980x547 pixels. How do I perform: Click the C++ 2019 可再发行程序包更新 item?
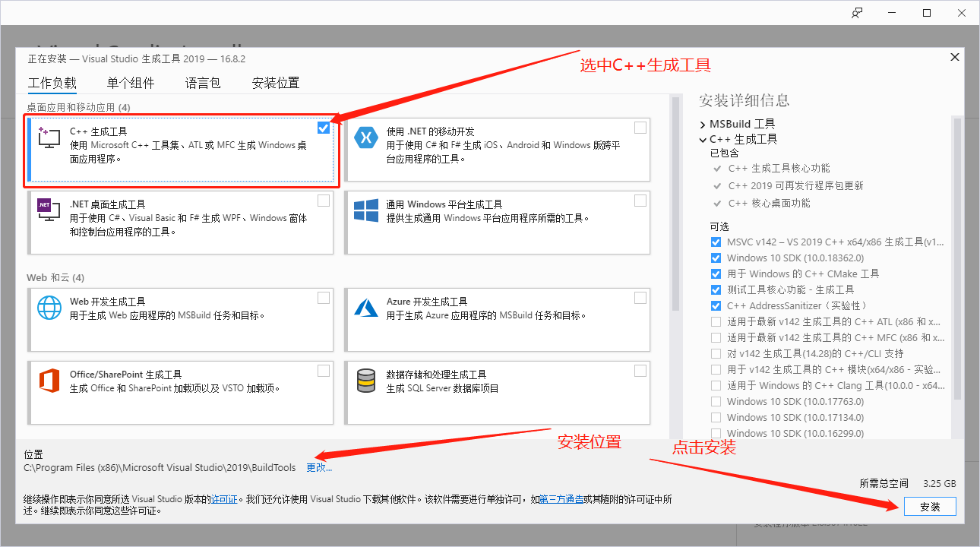795,185
